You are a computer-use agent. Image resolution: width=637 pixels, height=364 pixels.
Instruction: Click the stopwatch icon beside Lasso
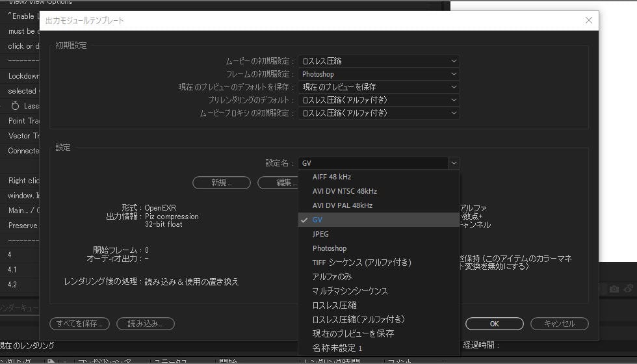pos(15,106)
